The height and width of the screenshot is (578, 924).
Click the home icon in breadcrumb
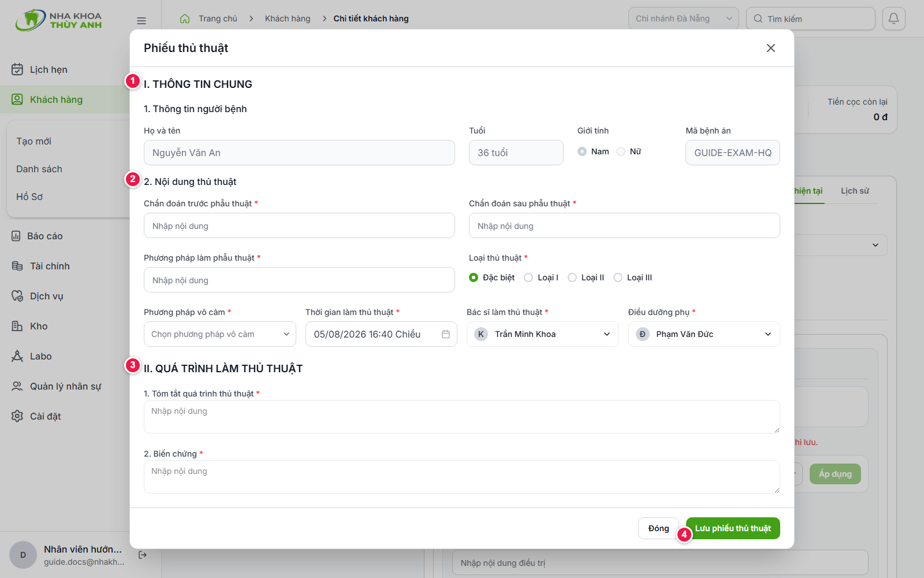coord(185,18)
